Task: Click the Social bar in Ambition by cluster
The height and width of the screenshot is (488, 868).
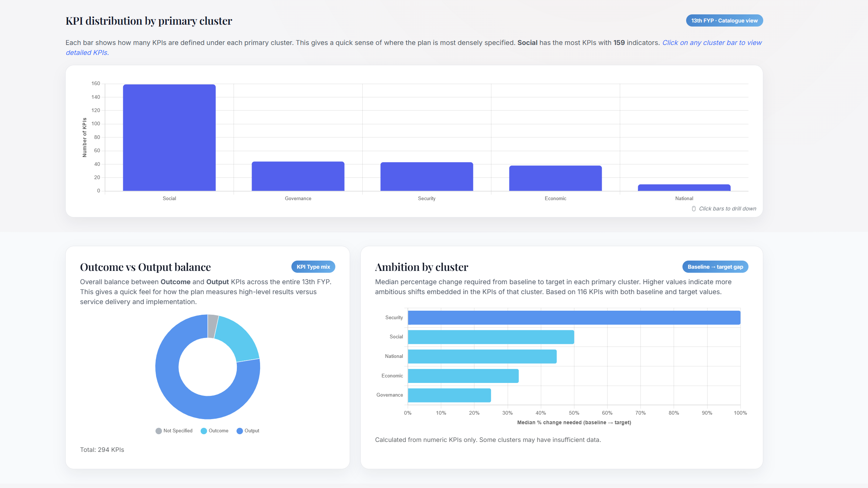Action: click(491, 337)
